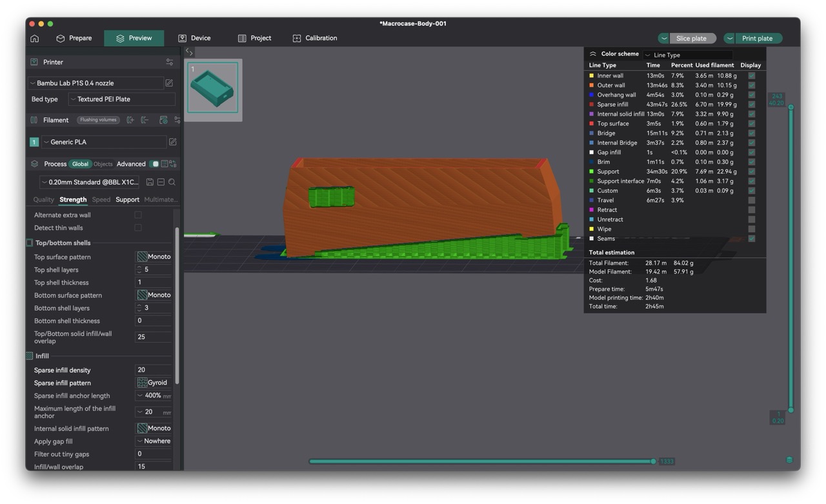Screen dimensions: 826x504
Task: Open the Bed type dropdown
Action: tap(122, 99)
